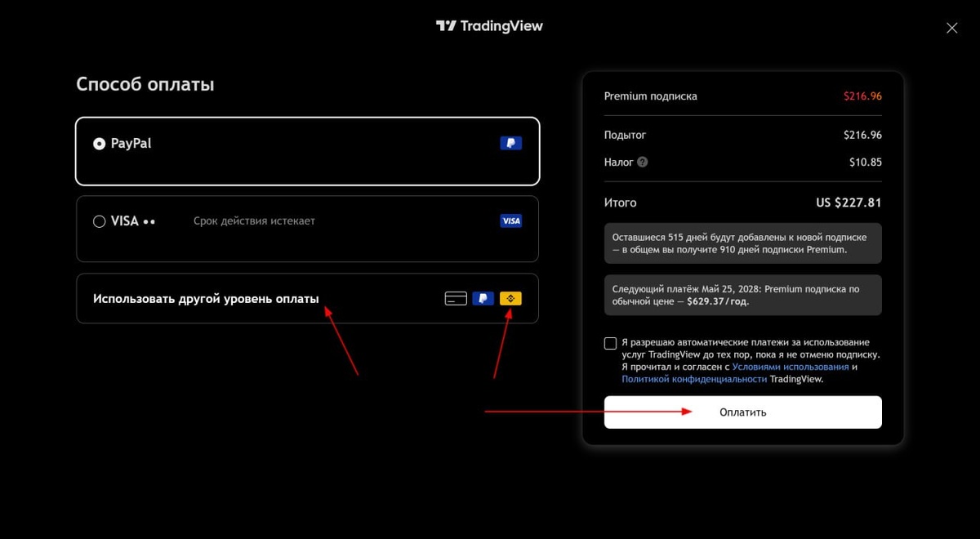Click the white subtotal value $216.96
Viewport: 980px width, 539px height.
(x=862, y=135)
